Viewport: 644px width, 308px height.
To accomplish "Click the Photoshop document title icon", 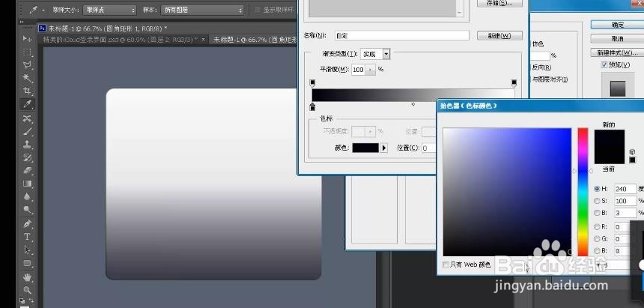I will 42,28.
